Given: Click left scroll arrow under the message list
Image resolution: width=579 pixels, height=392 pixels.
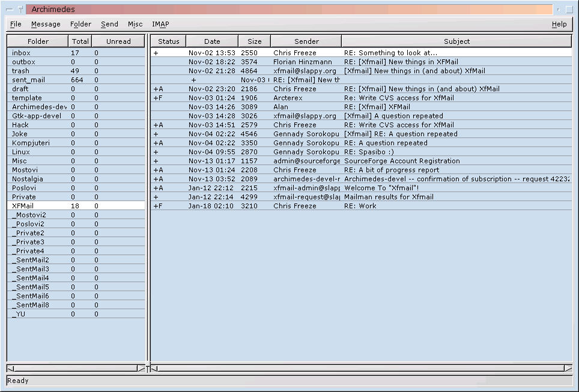Looking at the screenshot, I should [x=154, y=368].
